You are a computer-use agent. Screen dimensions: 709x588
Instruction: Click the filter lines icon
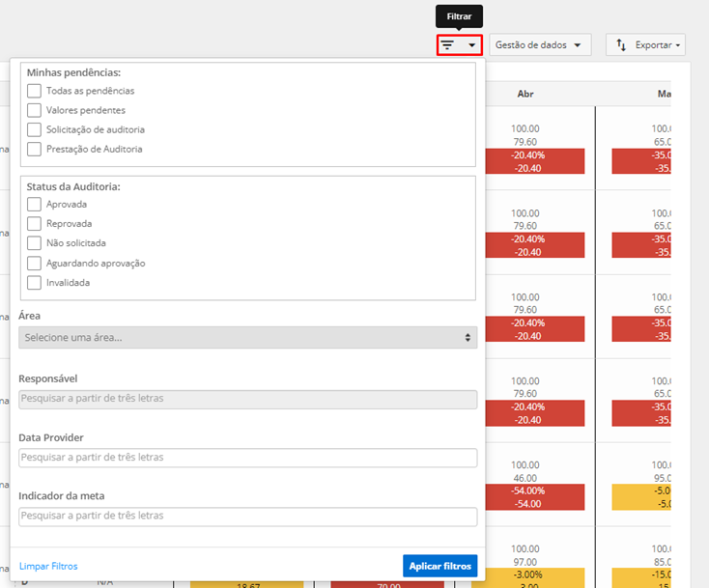447,45
